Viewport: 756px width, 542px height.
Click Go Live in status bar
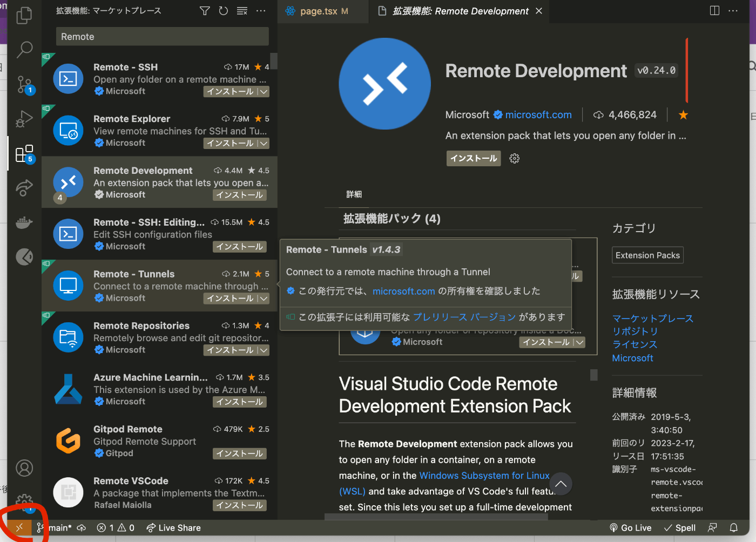[x=630, y=528]
